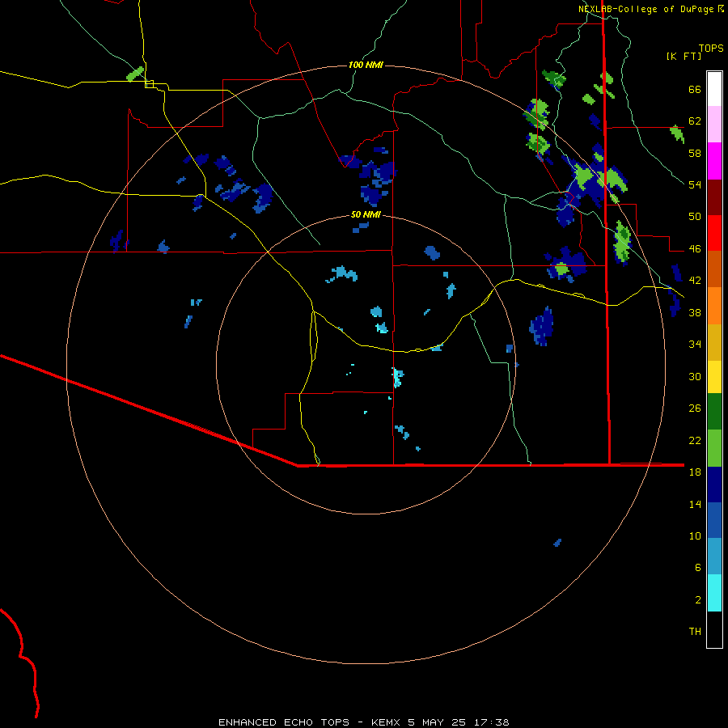Click the magenta legend swatch
This screenshot has height=728, width=728.
pos(714,161)
